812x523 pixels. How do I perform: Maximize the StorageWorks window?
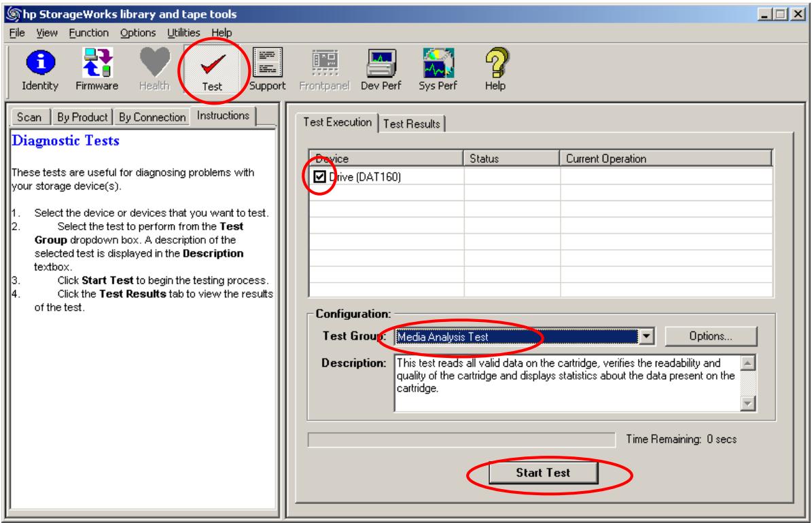[780, 14]
